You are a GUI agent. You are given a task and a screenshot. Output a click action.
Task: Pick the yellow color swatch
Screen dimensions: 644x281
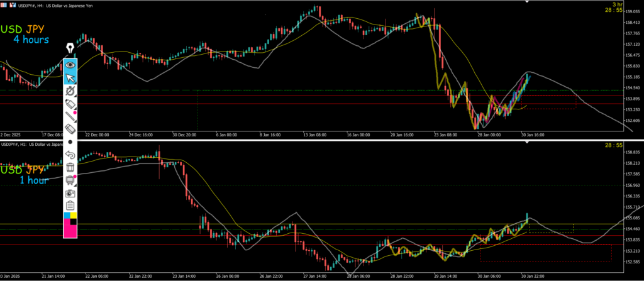pyautogui.click(x=74, y=216)
